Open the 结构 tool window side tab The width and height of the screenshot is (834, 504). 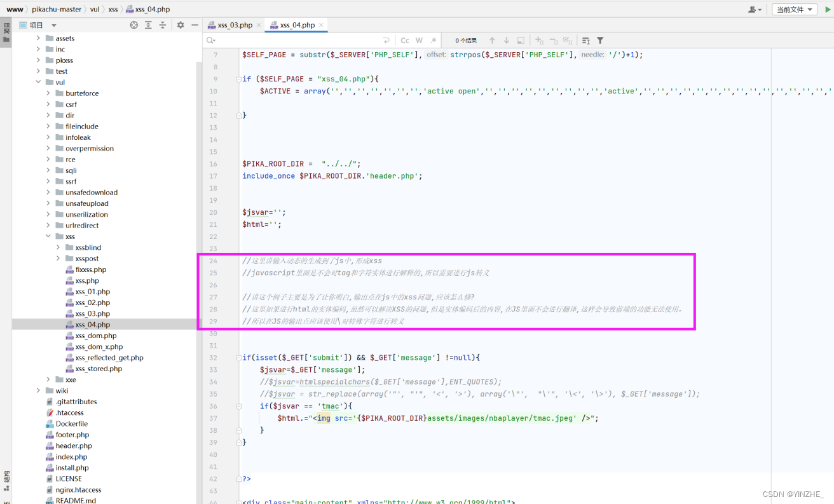point(6,480)
